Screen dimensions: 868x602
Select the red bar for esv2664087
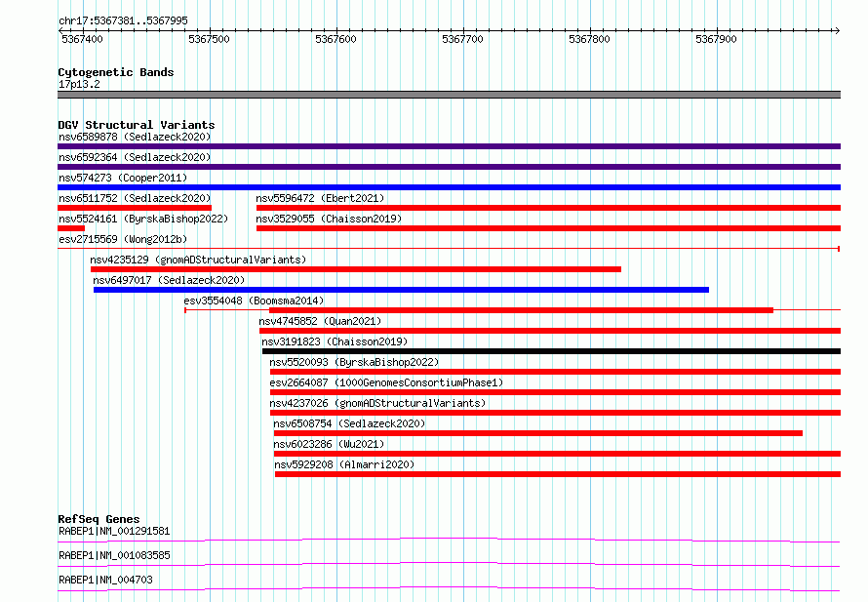pos(555,392)
